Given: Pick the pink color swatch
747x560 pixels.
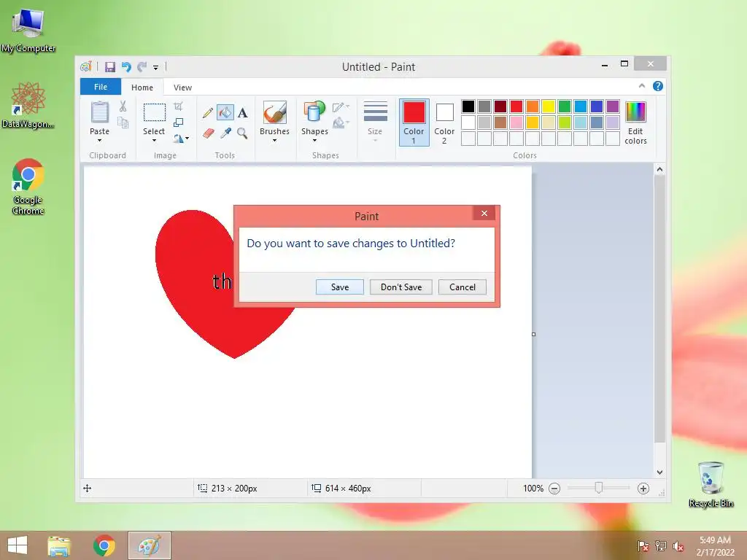Looking at the screenshot, I should (x=516, y=122).
